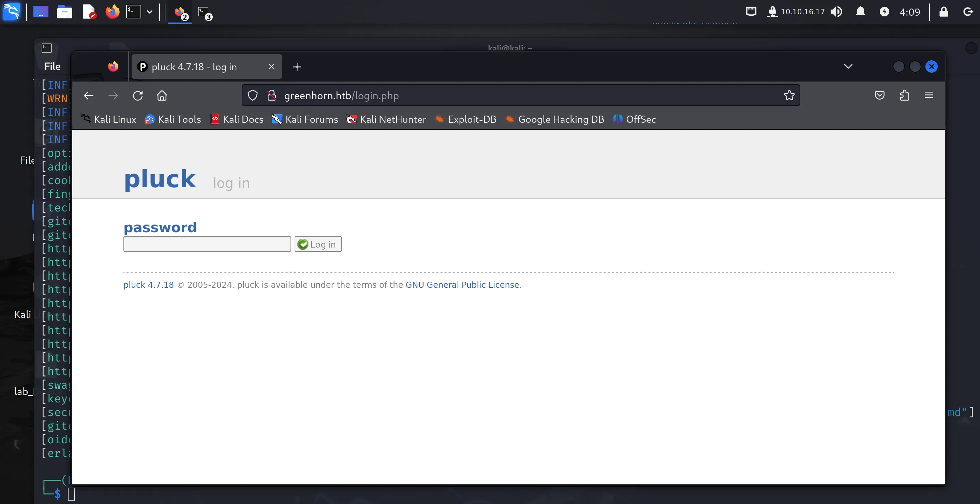Open the Firefox hamburger application menu
The height and width of the screenshot is (504, 980).
coord(929,95)
